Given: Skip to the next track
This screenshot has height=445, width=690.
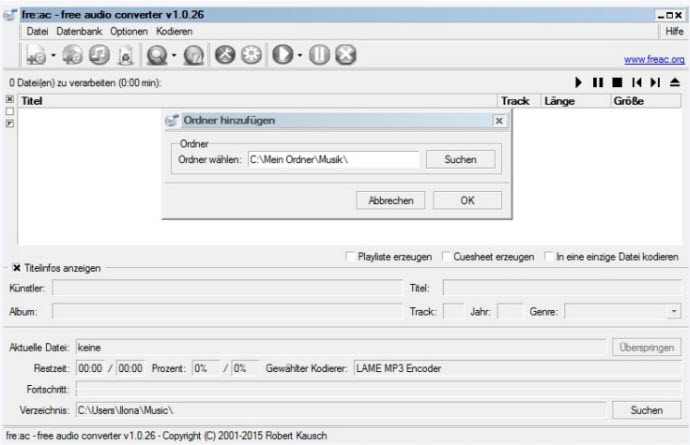Looking at the screenshot, I should pos(655,82).
